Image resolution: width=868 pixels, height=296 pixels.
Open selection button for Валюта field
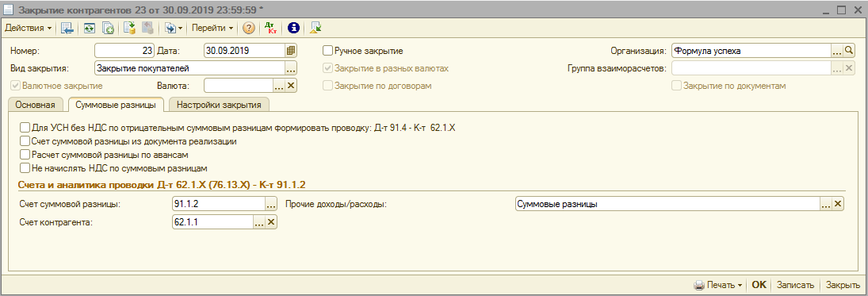[x=279, y=86]
